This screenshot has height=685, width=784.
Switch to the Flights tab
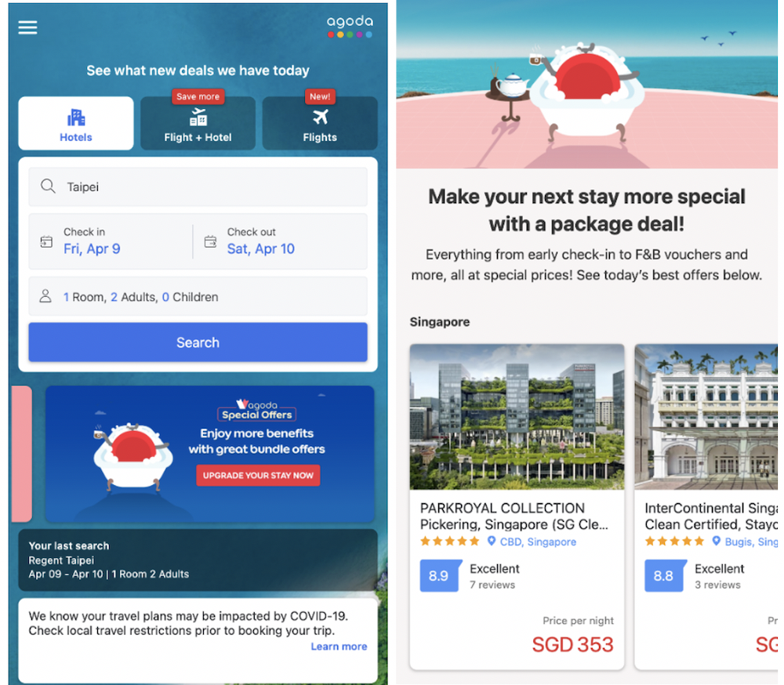[x=320, y=123]
